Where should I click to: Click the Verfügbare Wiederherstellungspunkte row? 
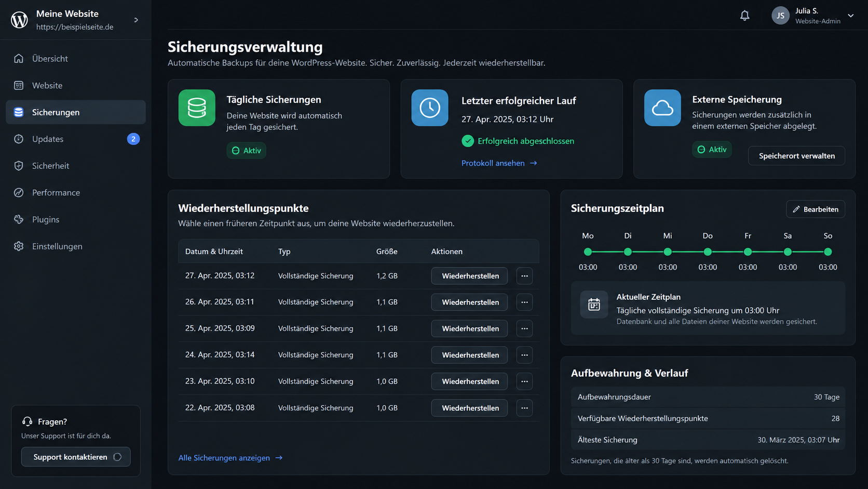(708, 418)
